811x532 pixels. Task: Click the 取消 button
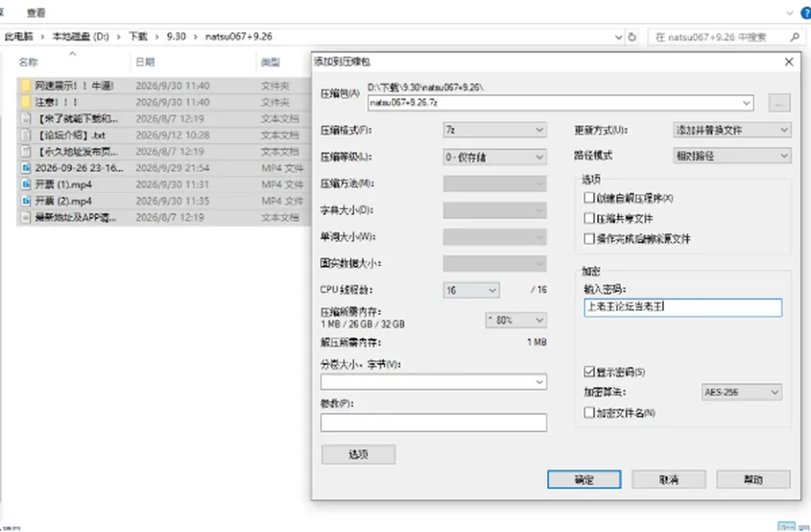(669, 480)
